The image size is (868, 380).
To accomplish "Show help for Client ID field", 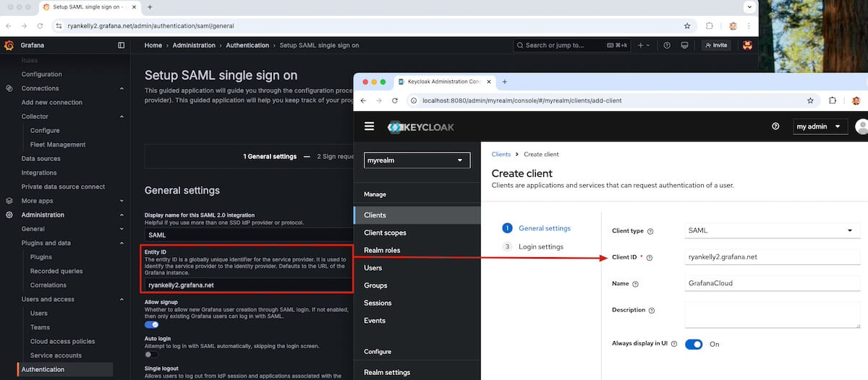I will tap(650, 257).
